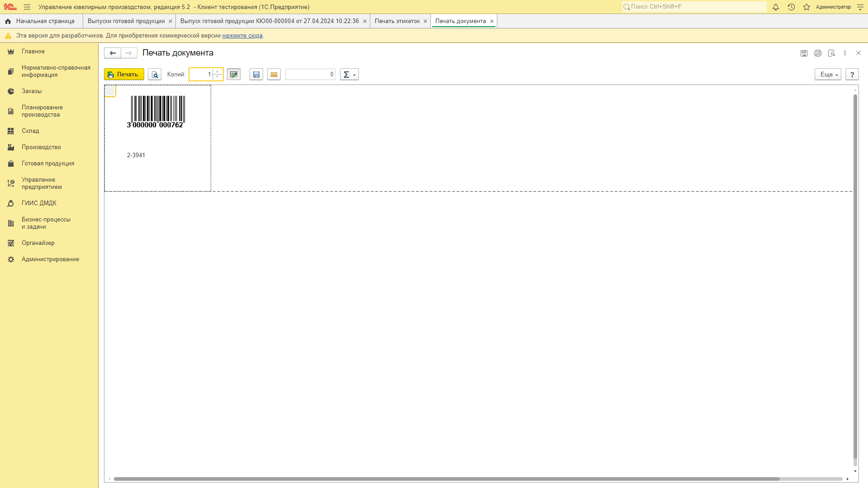Viewport: 868px width, 488px height.
Task: Open Планирование производства section
Action: (x=49, y=111)
